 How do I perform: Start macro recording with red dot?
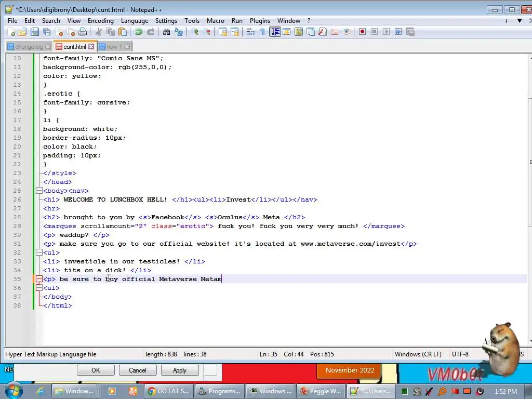point(362,32)
